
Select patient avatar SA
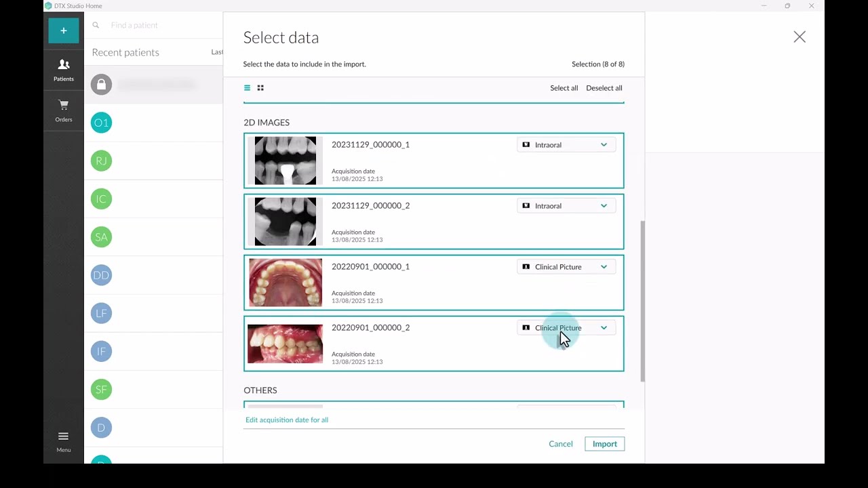(101, 237)
